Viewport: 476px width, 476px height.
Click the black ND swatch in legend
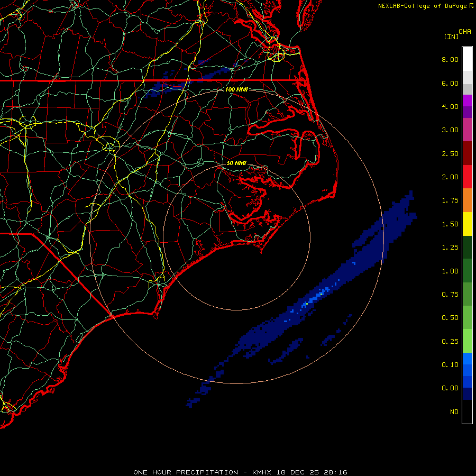pos(467,411)
